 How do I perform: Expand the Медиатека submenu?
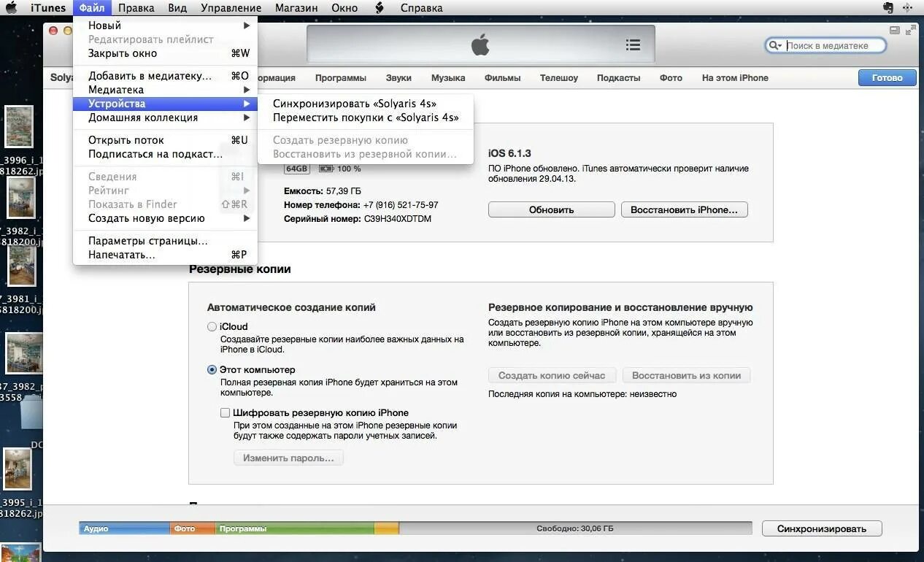(x=165, y=90)
